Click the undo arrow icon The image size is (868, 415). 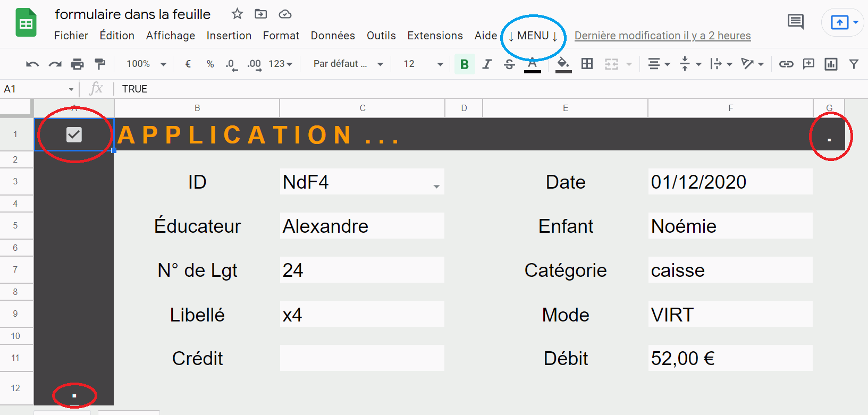click(x=32, y=64)
